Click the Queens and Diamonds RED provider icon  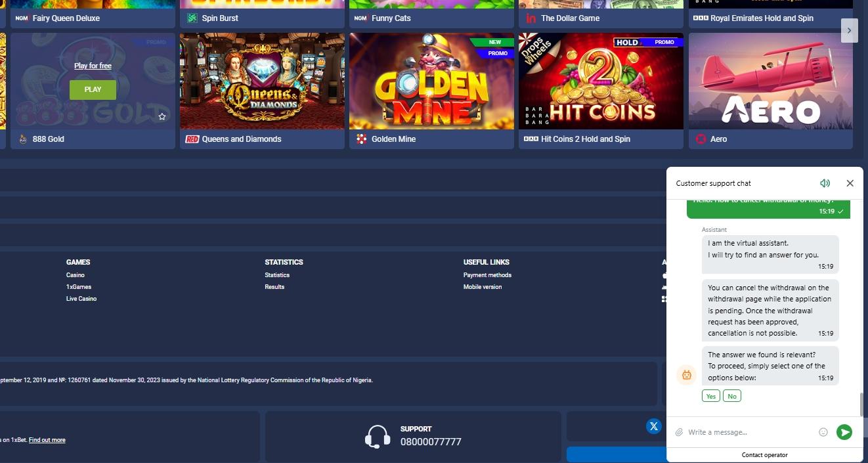pyautogui.click(x=192, y=139)
